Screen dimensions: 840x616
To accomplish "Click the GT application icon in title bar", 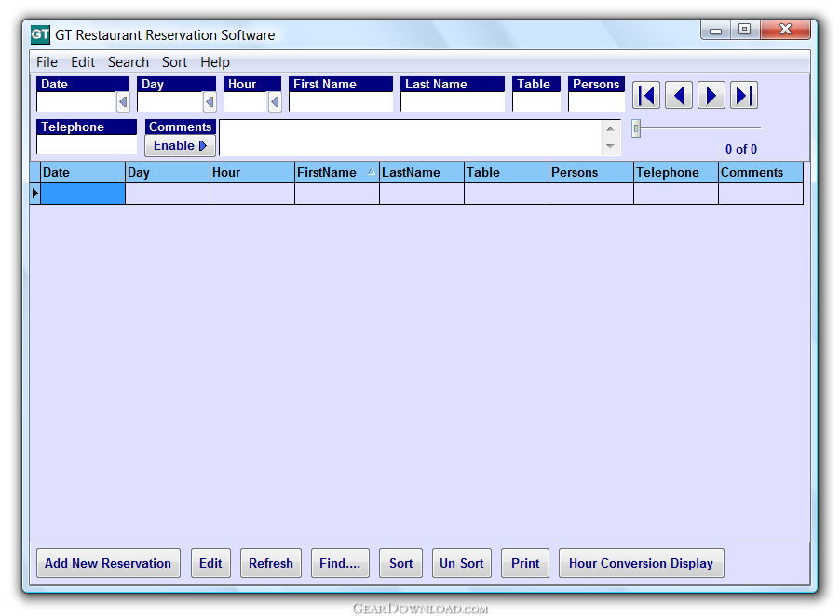I will [40, 34].
